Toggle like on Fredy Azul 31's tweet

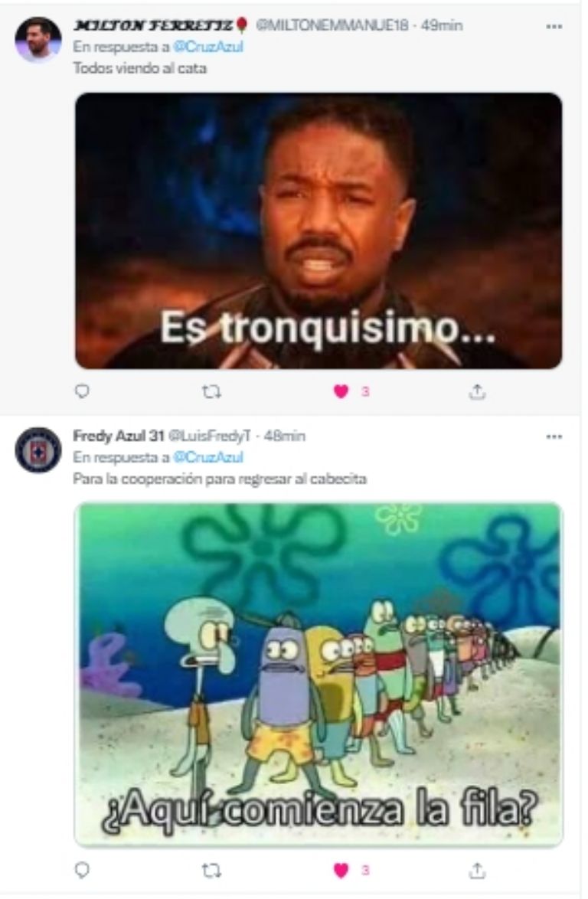[341, 871]
